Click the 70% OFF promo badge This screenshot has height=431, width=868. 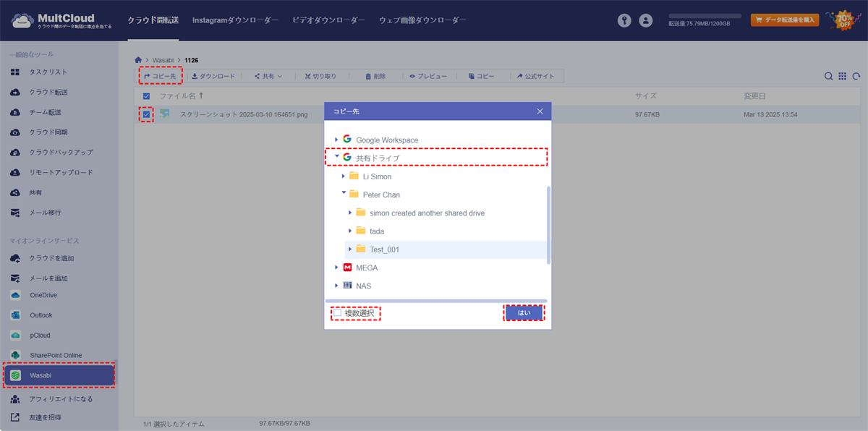tap(844, 20)
